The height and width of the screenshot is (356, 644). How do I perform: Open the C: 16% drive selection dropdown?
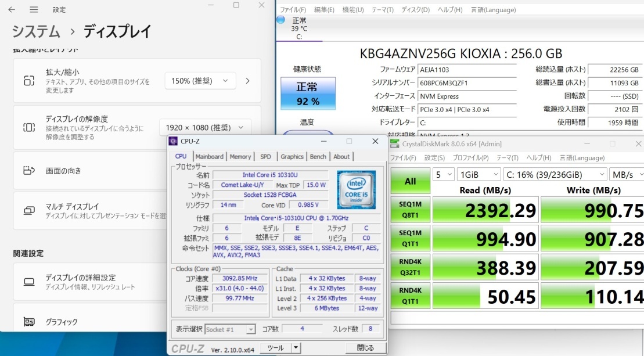pos(555,174)
